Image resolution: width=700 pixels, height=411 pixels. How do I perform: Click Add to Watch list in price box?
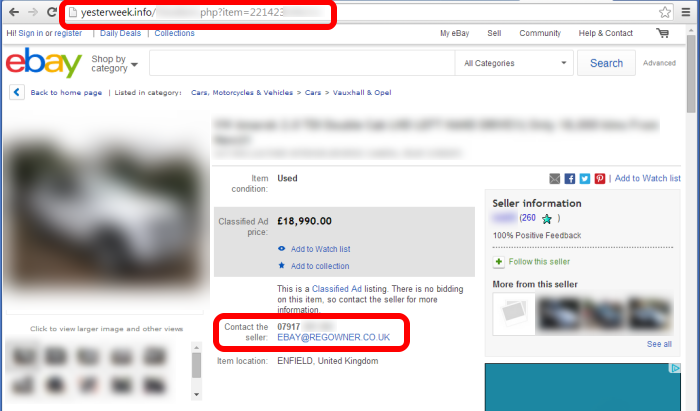321,249
